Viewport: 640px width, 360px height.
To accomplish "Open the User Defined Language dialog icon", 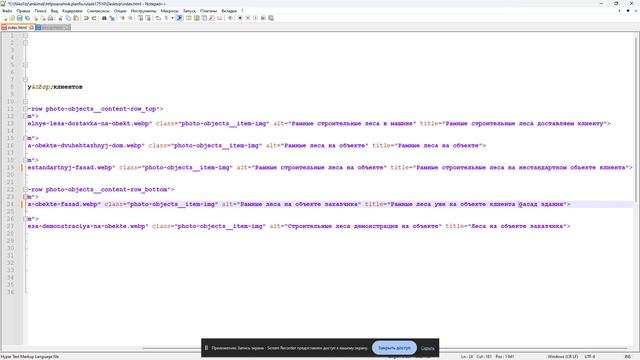I will pos(189,18).
